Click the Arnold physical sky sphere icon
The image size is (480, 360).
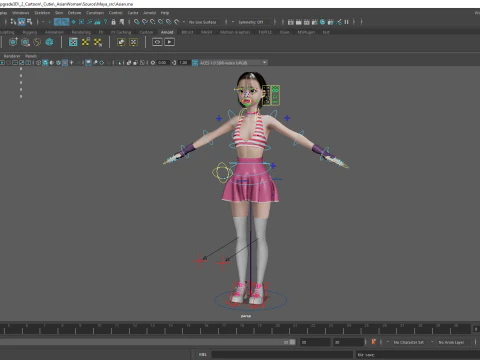pos(37,42)
